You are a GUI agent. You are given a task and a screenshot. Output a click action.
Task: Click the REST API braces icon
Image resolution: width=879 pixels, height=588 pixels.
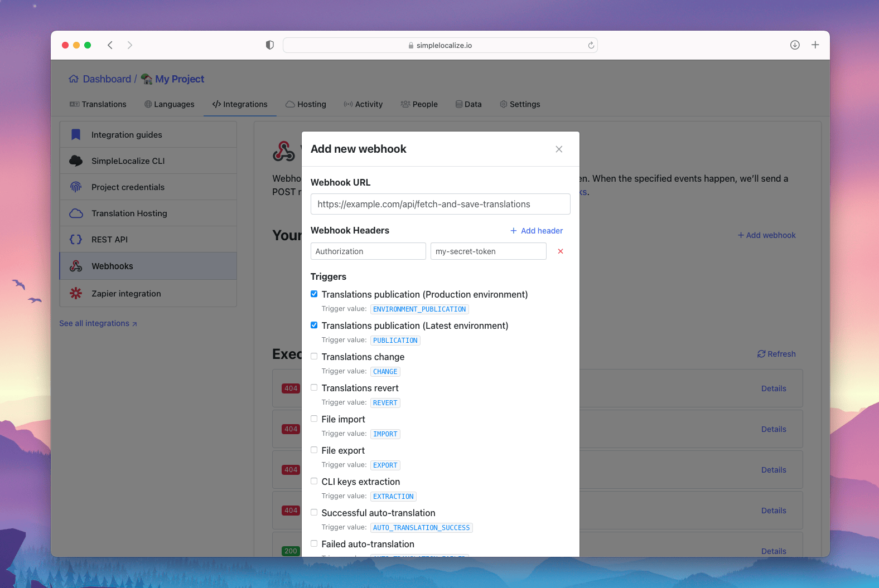[76, 240]
